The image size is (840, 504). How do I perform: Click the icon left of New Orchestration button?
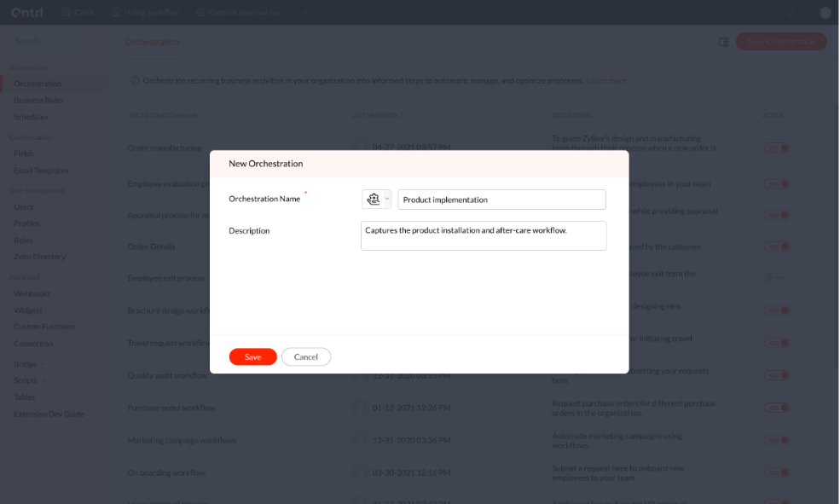tap(723, 42)
